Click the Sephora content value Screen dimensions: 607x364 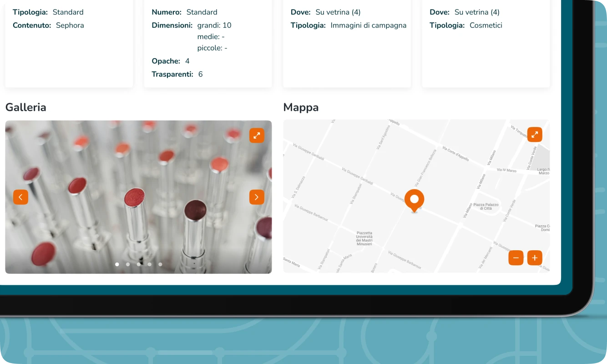70,25
